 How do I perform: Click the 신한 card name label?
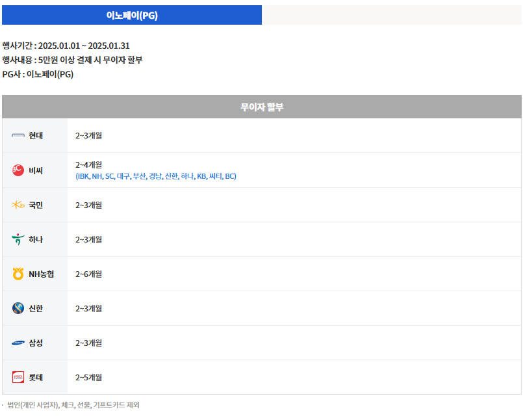[36, 308]
